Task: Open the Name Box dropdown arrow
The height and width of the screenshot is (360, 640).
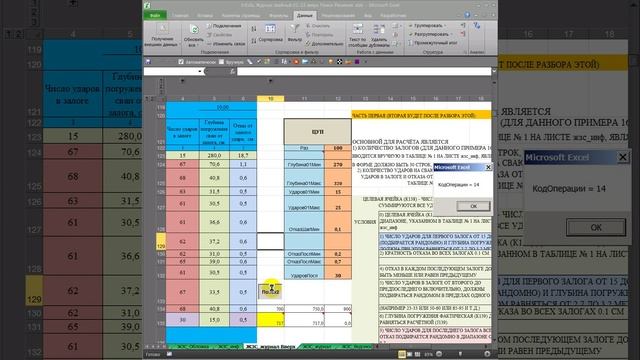Action: [x=200, y=71]
